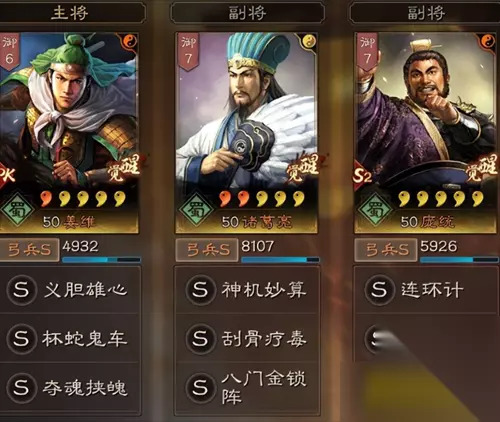Tap the 弓兵S troop type under 诸葛亮

[207, 250]
